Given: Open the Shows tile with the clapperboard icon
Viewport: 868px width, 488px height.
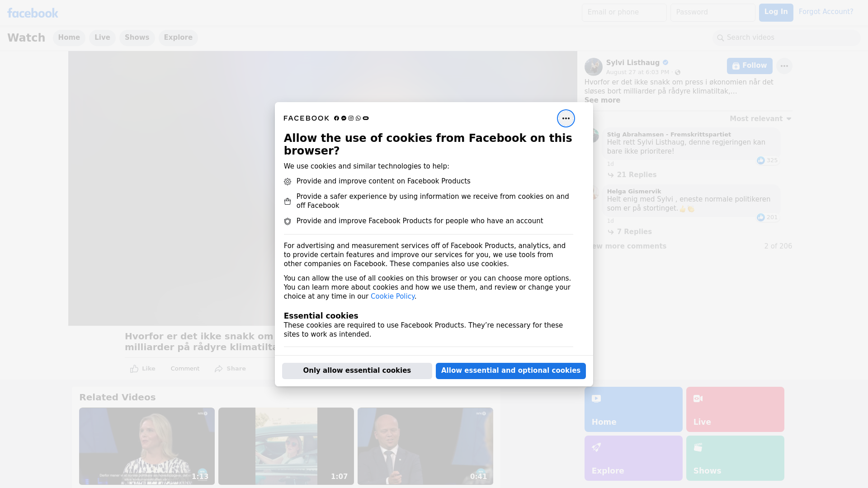Looking at the screenshot, I should [x=735, y=458].
